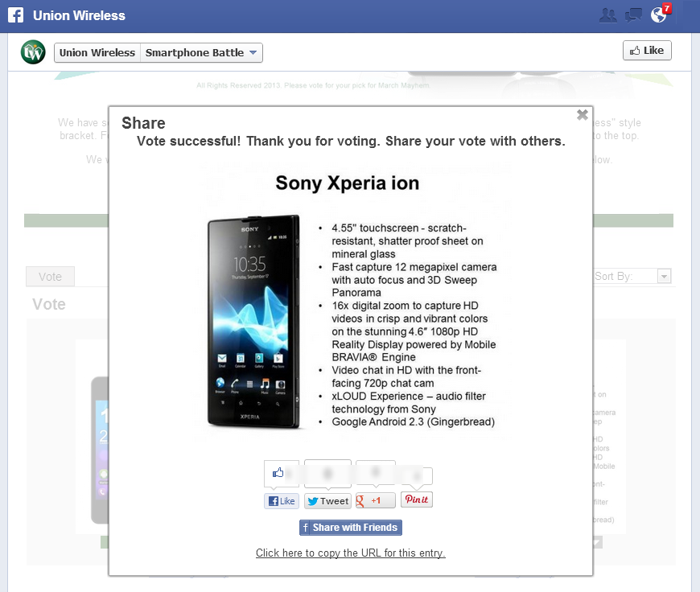Click the Tweet button
Viewport: 700px width, 592px height.
pyautogui.click(x=327, y=501)
